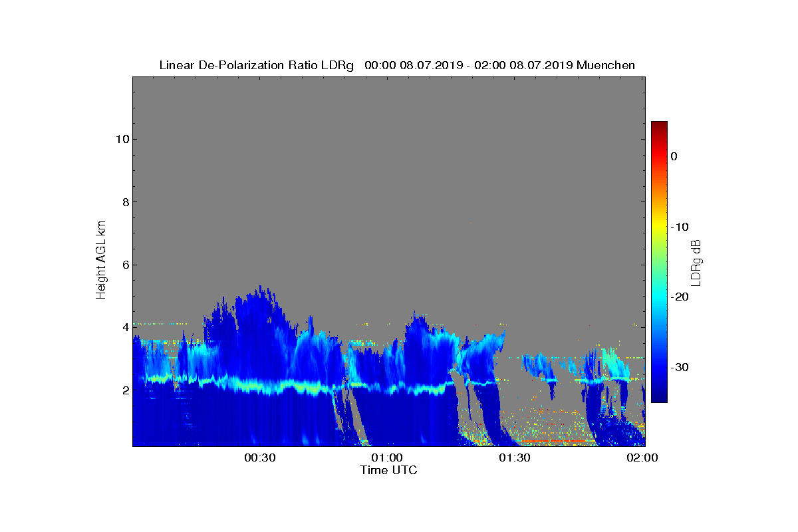Click the colorbar value -30
798x532 pixels.
[680, 367]
